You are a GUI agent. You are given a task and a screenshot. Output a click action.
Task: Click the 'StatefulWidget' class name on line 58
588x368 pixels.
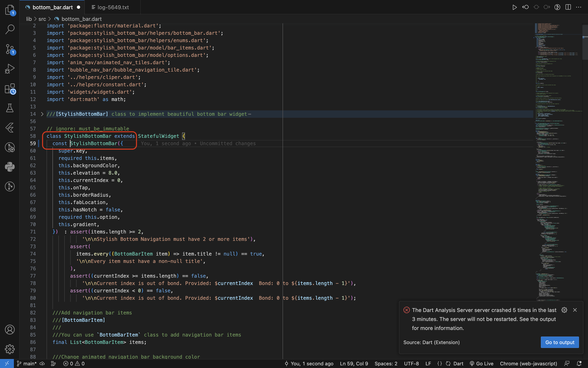(x=158, y=136)
